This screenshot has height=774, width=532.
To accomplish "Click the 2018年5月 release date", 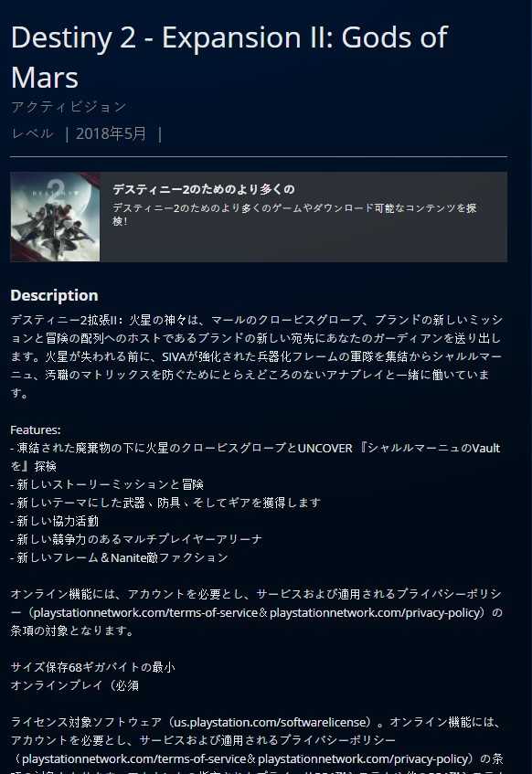I will click(112, 133).
